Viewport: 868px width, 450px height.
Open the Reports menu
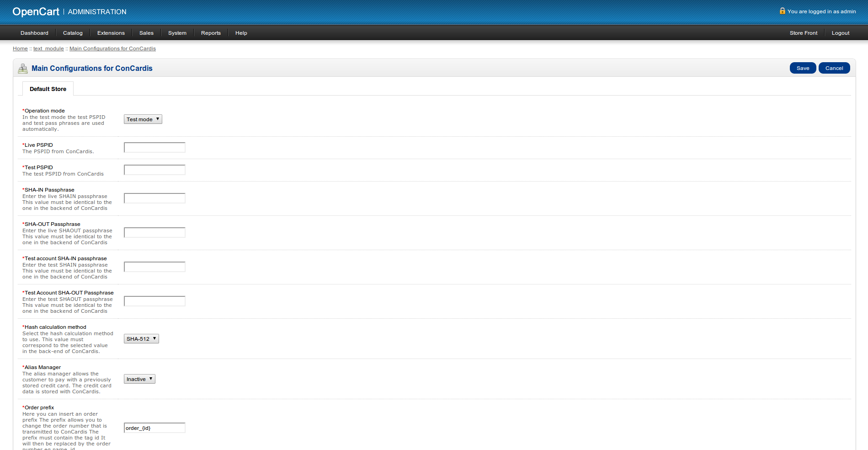point(211,33)
